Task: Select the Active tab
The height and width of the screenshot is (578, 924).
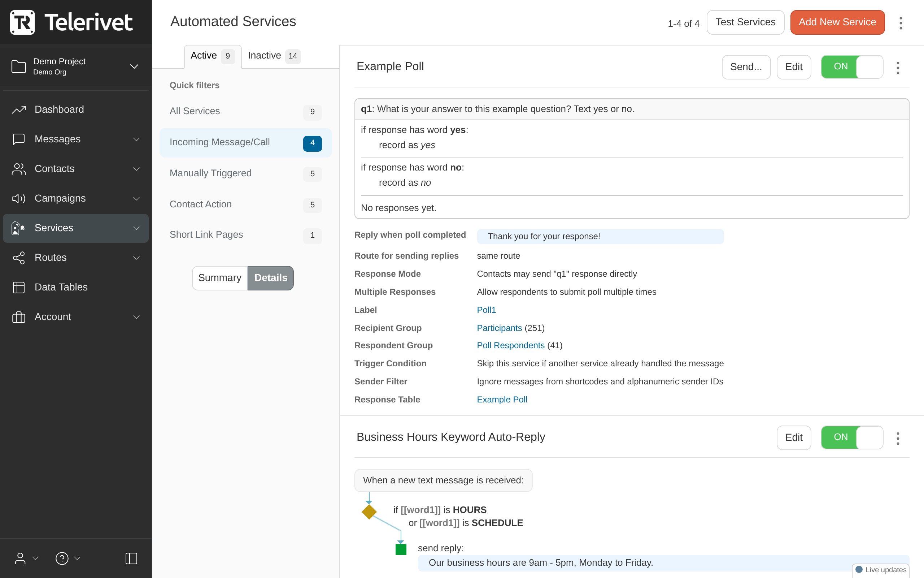Action: (x=213, y=56)
